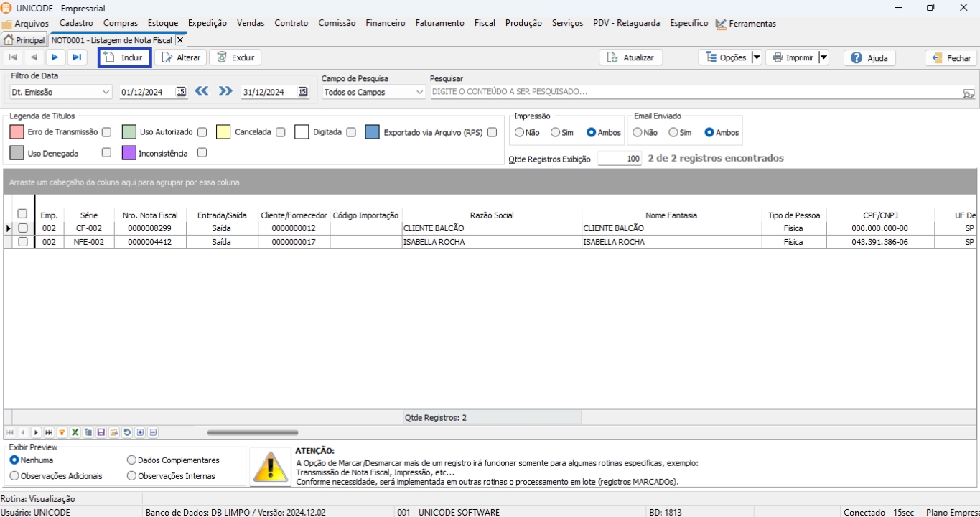
Task: Switch to the Principal tab
Action: (x=24, y=40)
